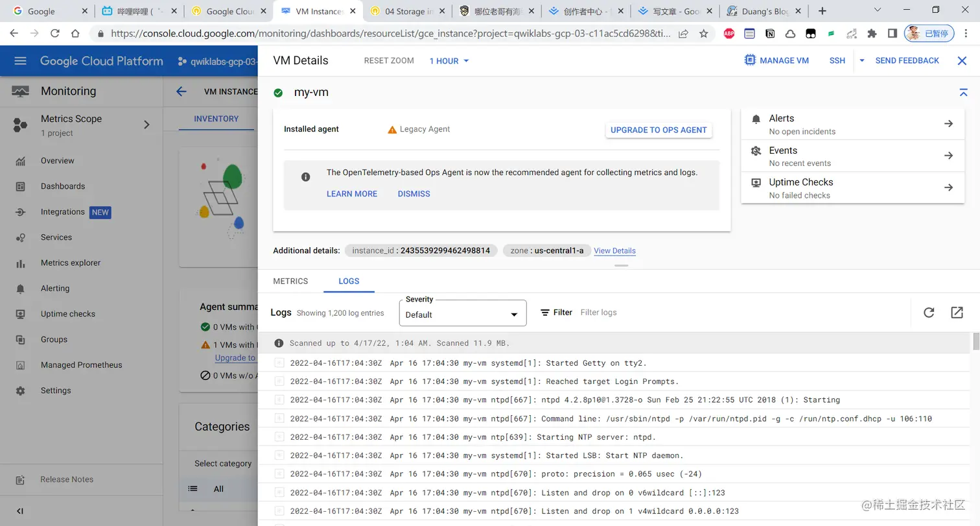Image resolution: width=980 pixels, height=526 pixels.
Task: Close the VM Details panel
Action: pyautogui.click(x=962, y=60)
